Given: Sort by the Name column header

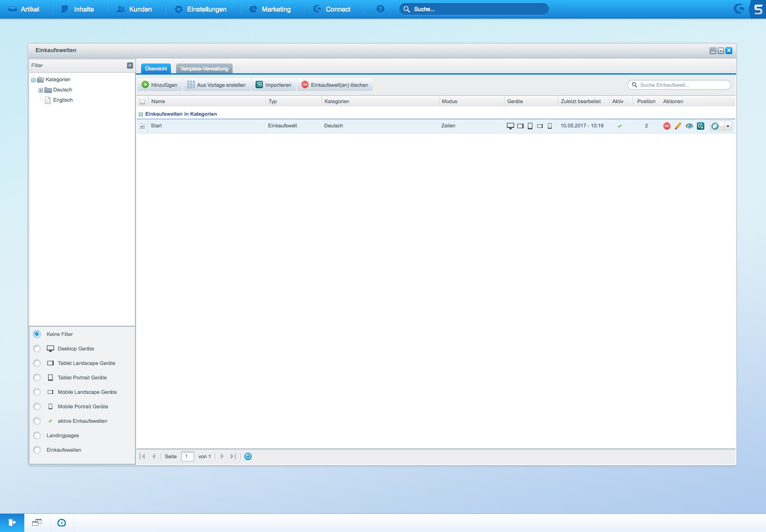Looking at the screenshot, I should tap(206, 101).
